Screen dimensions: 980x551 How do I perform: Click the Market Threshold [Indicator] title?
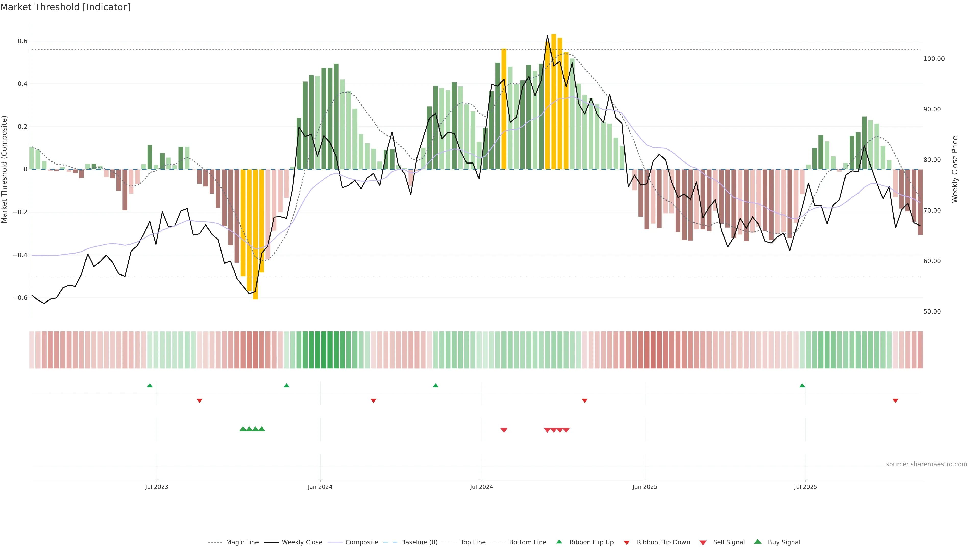pos(65,7)
